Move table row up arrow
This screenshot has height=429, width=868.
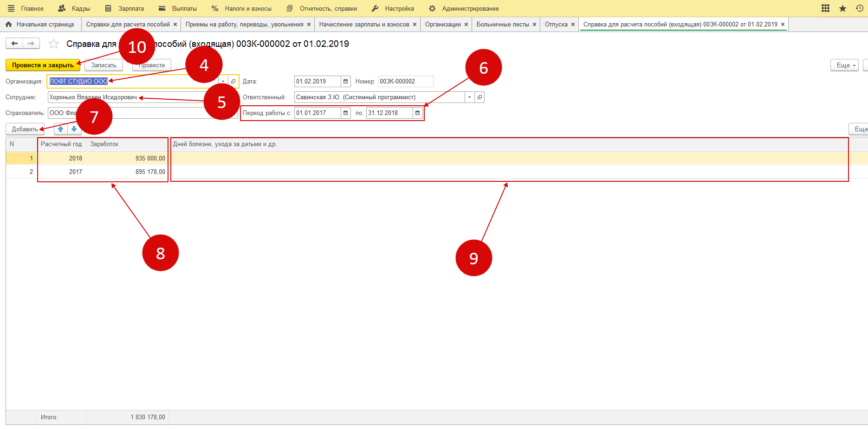[60, 129]
